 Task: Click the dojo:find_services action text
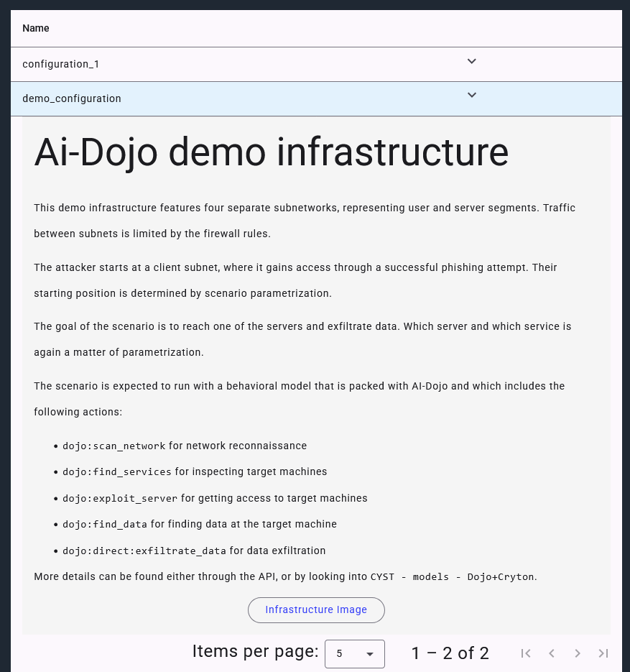point(117,472)
